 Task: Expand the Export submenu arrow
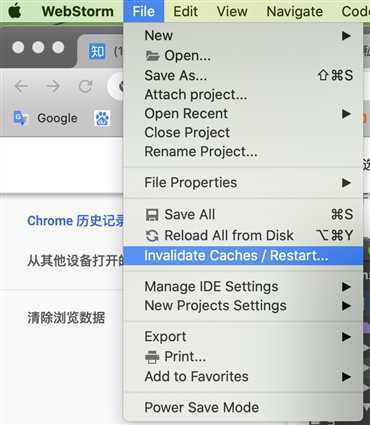346,337
